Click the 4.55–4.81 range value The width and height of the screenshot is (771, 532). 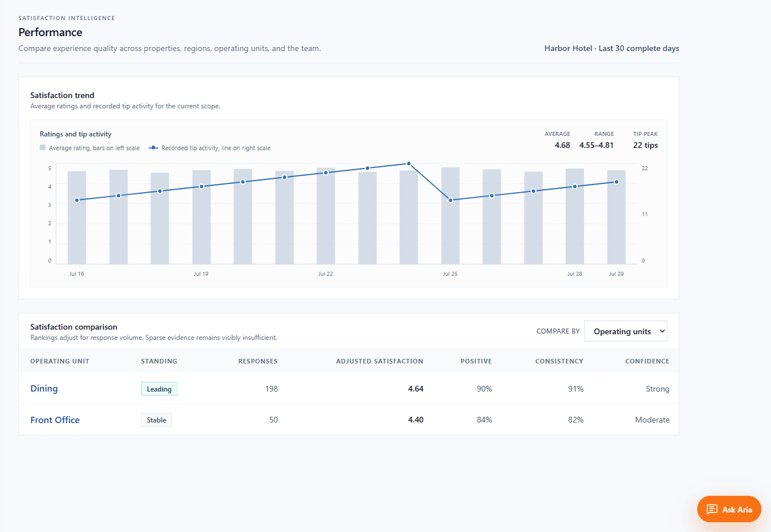point(597,145)
